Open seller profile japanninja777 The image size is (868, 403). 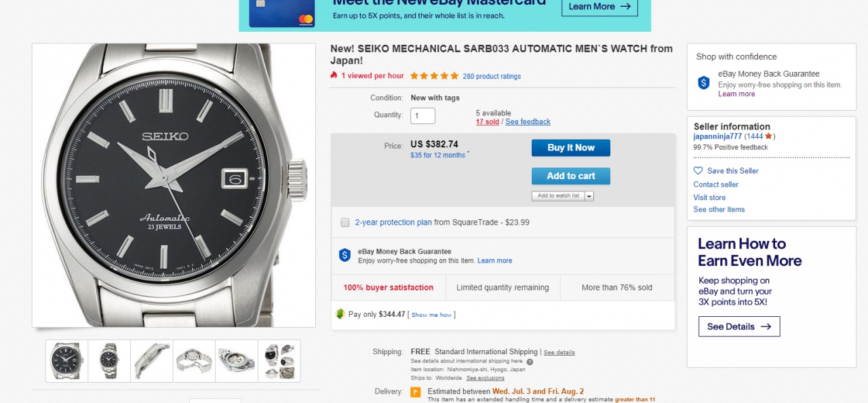pos(717,136)
